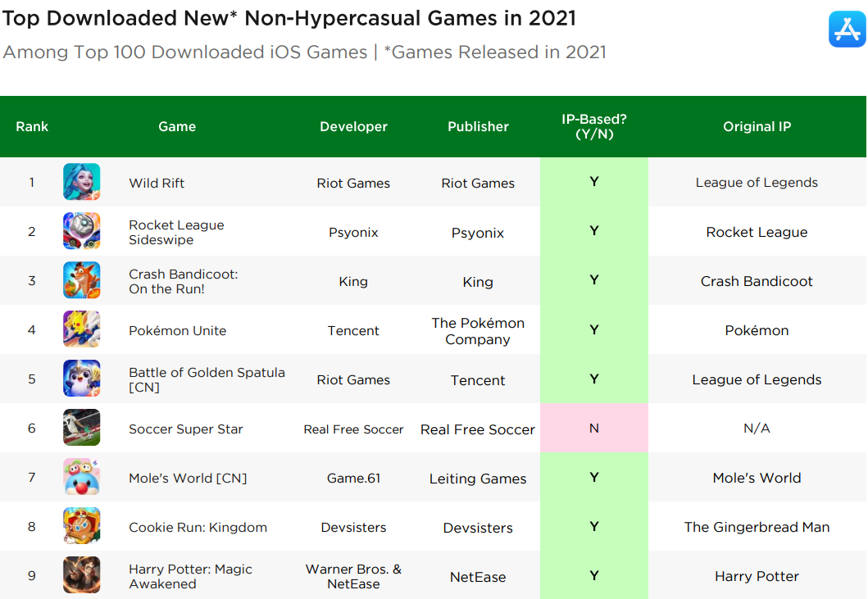Click the Wild Rift game icon
The height and width of the screenshot is (599, 868).
pyautogui.click(x=82, y=182)
